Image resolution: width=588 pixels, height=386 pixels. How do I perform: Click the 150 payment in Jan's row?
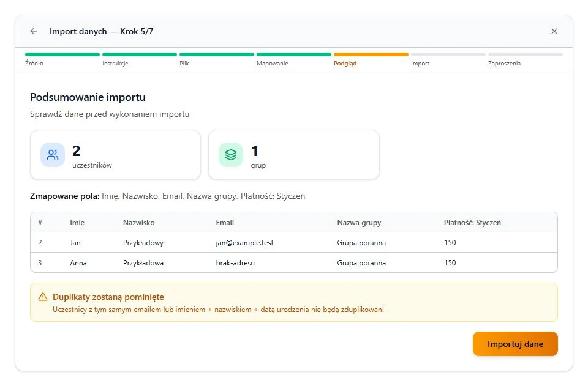(450, 243)
